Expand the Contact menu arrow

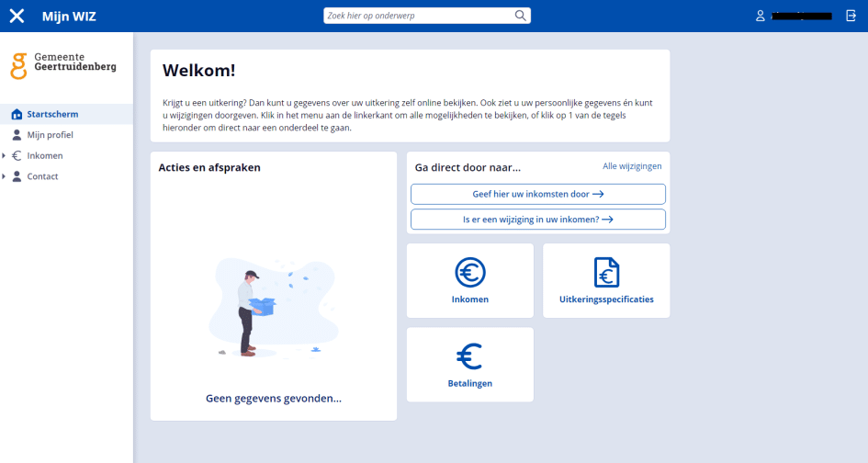(x=4, y=176)
